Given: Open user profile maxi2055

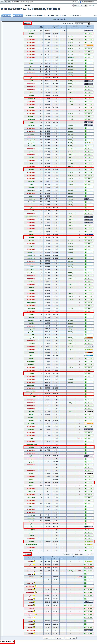Looking at the screenshot, I should tap(31, 181).
